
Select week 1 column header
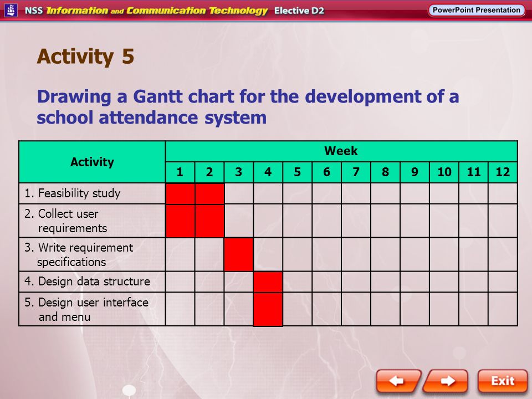coord(180,172)
